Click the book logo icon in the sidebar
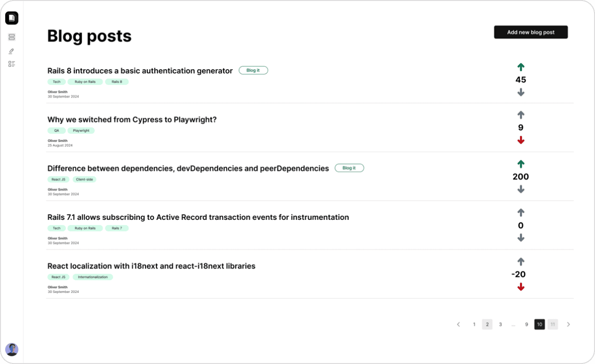This screenshot has height=364, width=595. (x=12, y=18)
